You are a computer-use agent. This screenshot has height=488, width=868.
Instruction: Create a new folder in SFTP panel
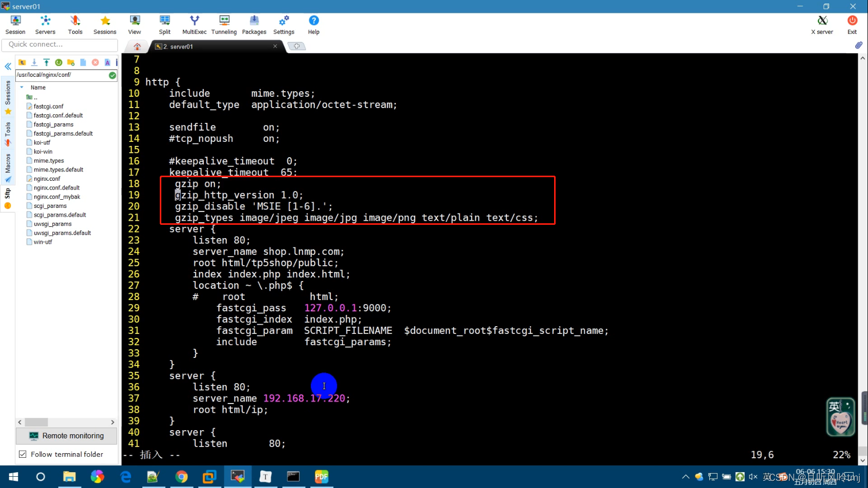point(71,62)
